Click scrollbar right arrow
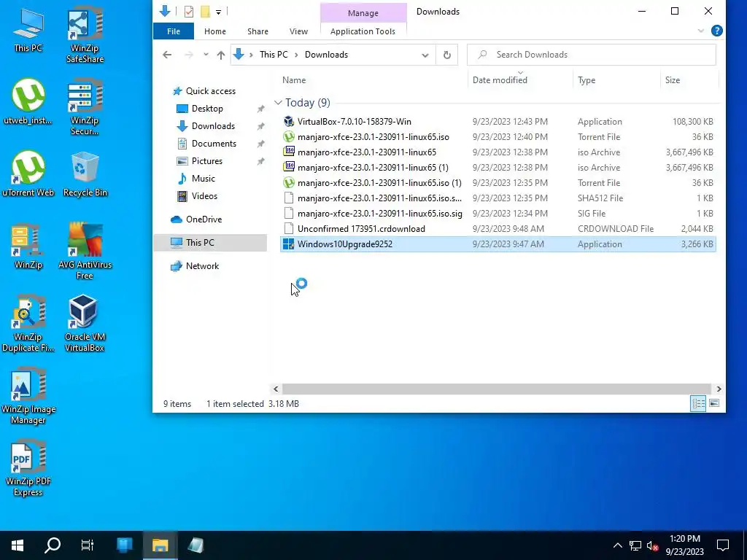The image size is (747, 560). click(x=719, y=389)
